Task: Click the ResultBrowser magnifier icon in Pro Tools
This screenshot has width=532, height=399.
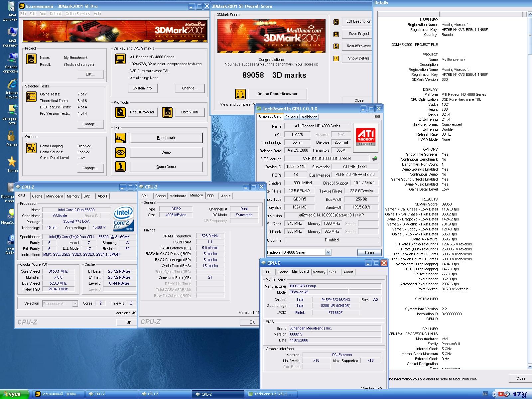Action: click(x=120, y=112)
